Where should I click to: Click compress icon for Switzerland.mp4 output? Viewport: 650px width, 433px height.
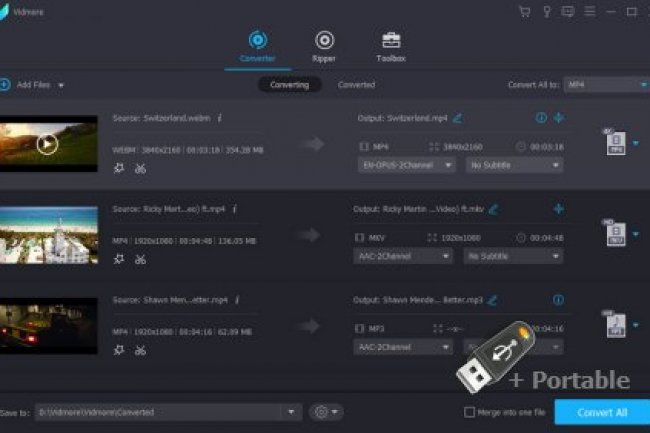click(x=559, y=118)
